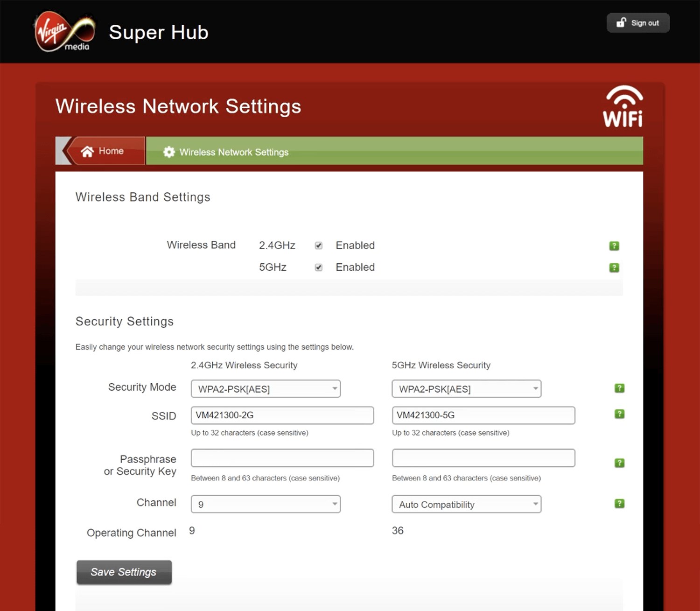The height and width of the screenshot is (611, 700).
Task: Click the Channel help icon
Action: click(619, 503)
